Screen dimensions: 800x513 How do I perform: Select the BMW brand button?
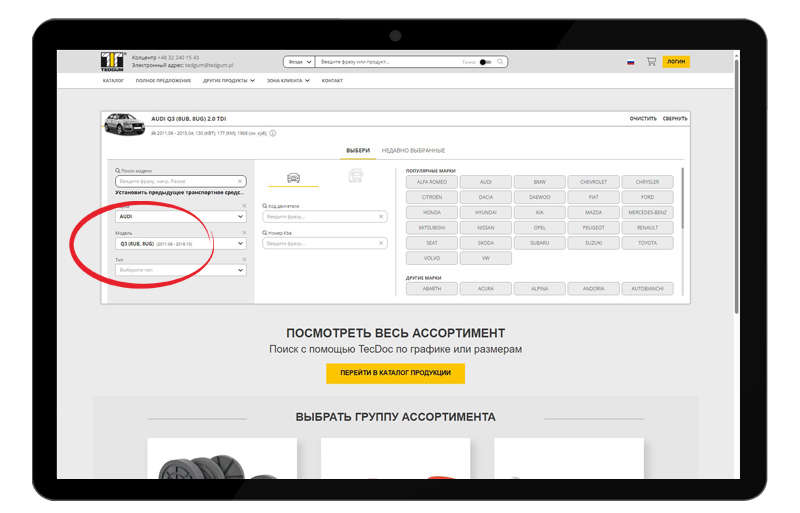540,182
